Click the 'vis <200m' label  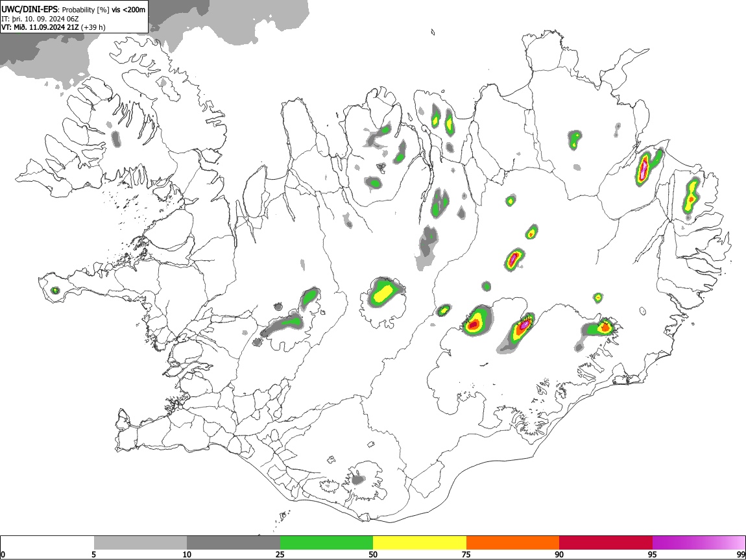pos(128,10)
